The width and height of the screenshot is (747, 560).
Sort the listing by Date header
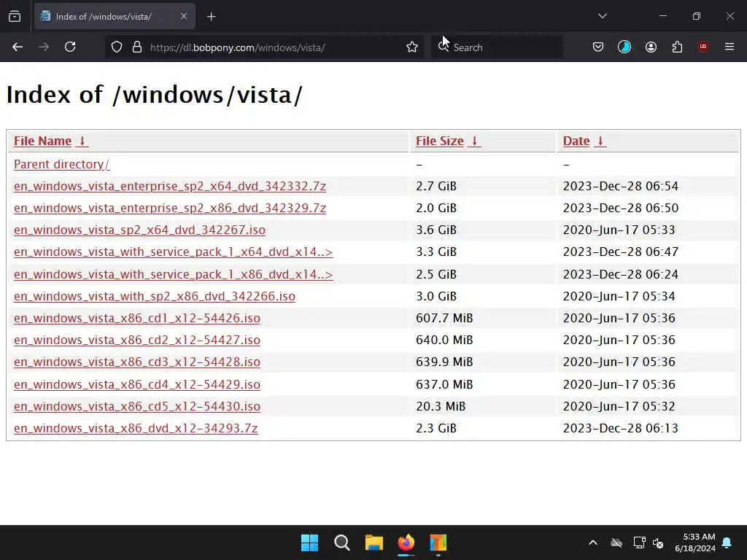tap(576, 141)
